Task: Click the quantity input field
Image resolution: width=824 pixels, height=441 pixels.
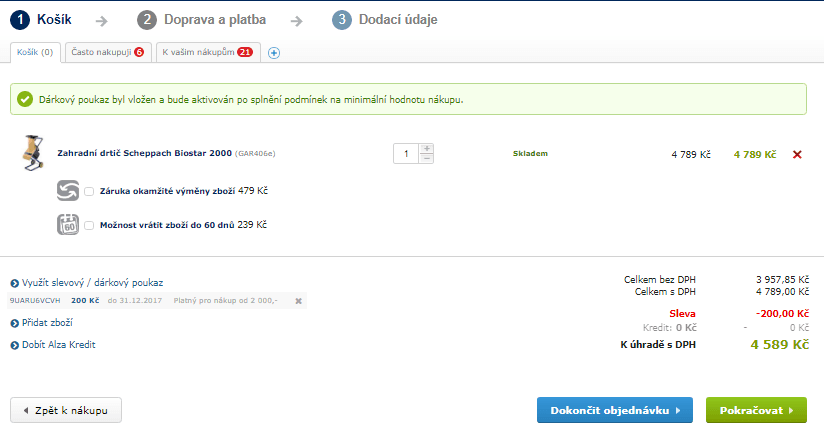Action: [406, 153]
